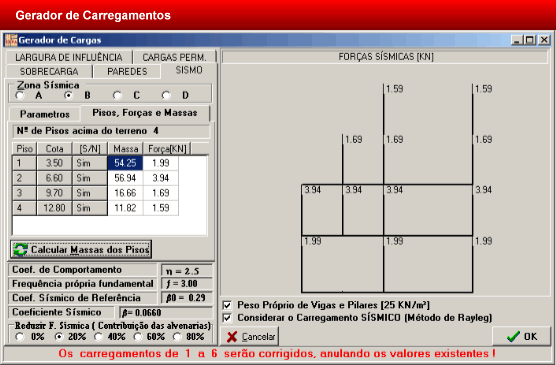Viewport: 556px width, 365px height.
Task: Click the Sim cell for Piso 3
Action: point(90,193)
